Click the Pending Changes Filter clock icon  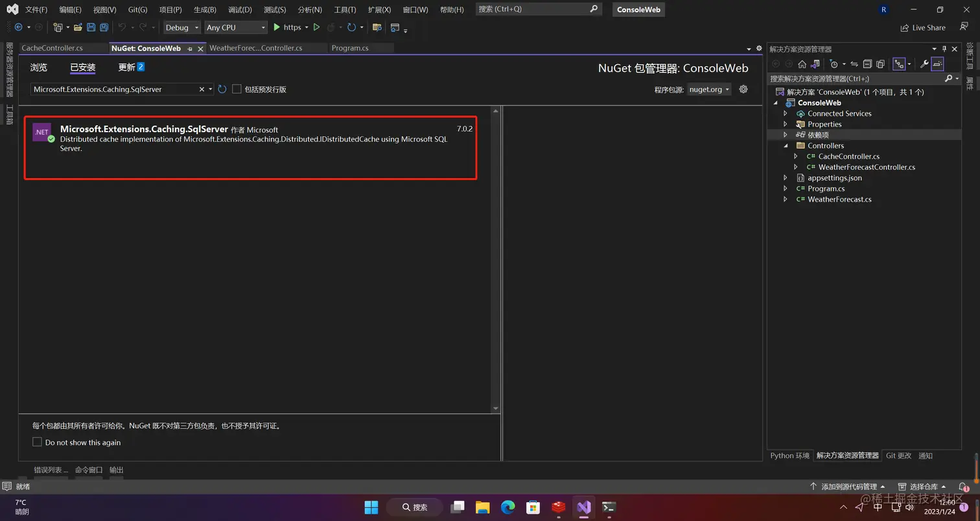834,64
